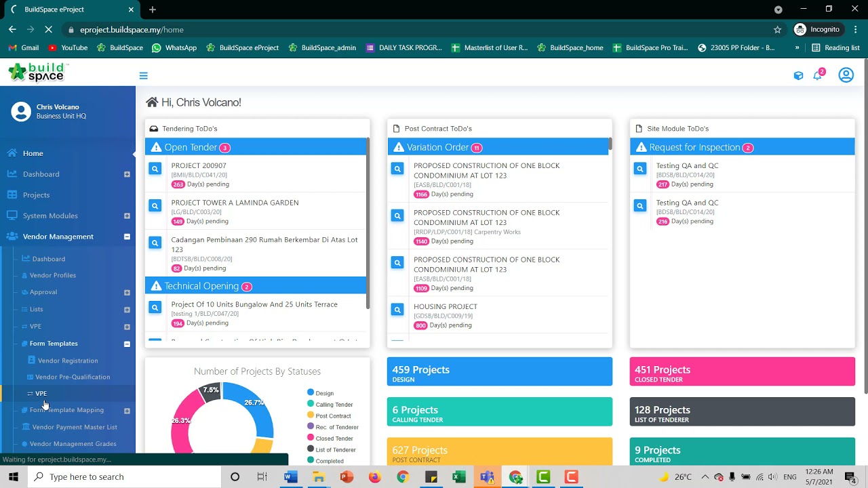Click magnifier icon for HOUSING PROJECT
The image size is (868, 488).
pyautogui.click(x=398, y=310)
